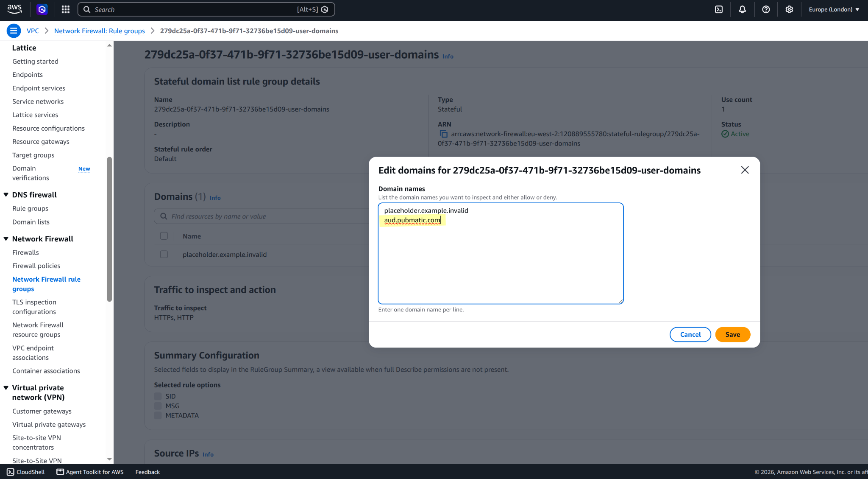Image resolution: width=868 pixels, height=479 pixels.
Task: Open Site-to-site VPN concentrators
Action: click(x=36, y=443)
